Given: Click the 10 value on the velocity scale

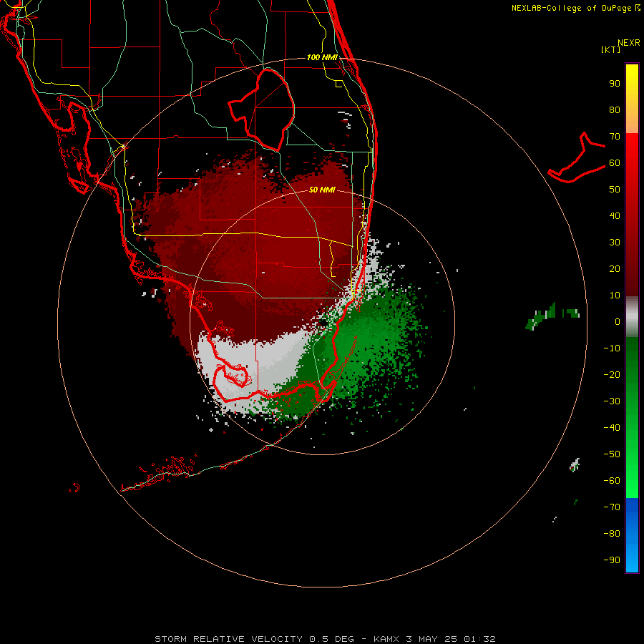Looking at the screenshot, I should [x=615, y=296].
